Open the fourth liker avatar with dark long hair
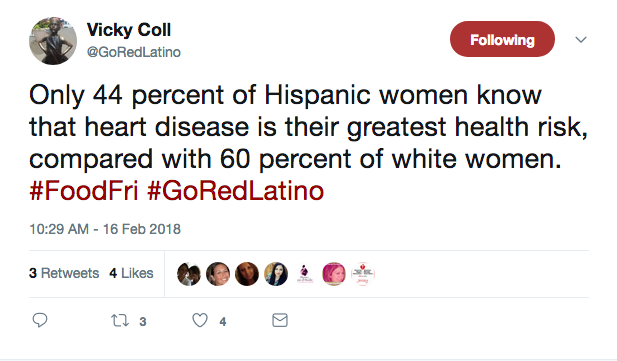The image size is (617, 361). pyautogui.click(x=276, y=274)
